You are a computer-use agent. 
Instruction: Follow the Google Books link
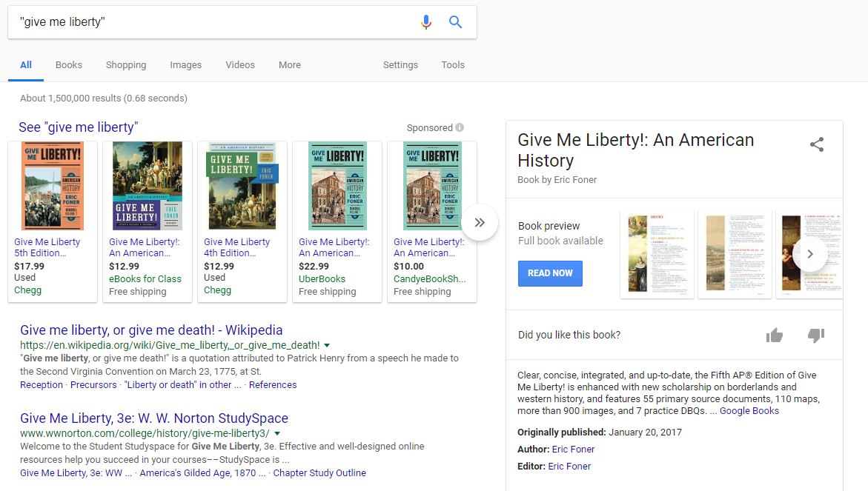point(749,411)
